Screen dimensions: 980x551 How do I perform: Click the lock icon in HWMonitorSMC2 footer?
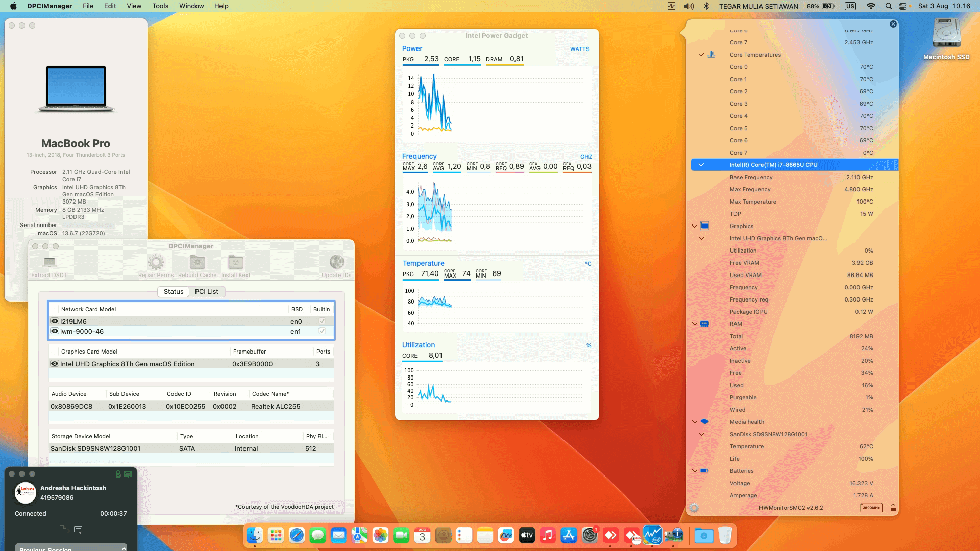[x=893, y=508]
